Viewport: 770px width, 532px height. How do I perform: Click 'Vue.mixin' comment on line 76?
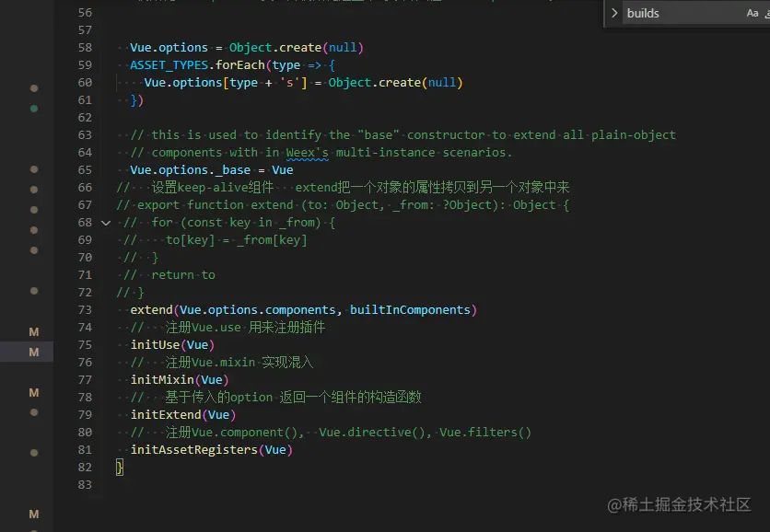pyautogui.click(x=224, y=363)
